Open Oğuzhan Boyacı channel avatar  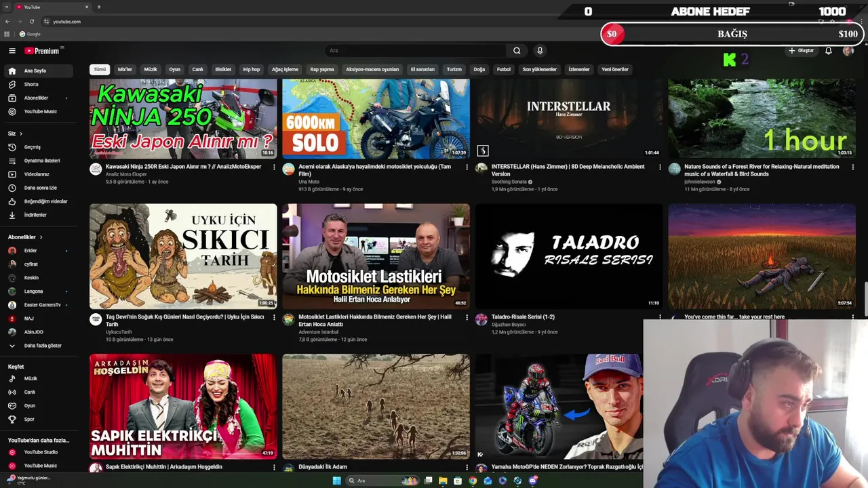(x=481, y=319)
